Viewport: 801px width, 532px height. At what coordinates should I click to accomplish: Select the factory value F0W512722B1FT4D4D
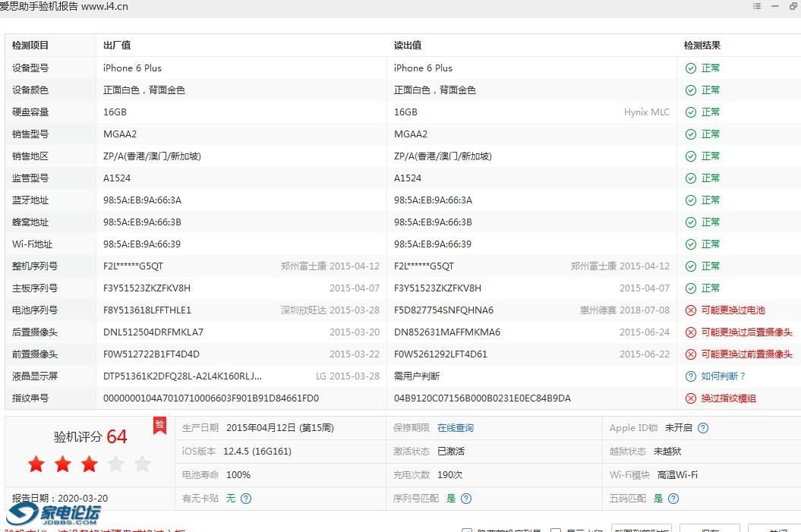151,354
